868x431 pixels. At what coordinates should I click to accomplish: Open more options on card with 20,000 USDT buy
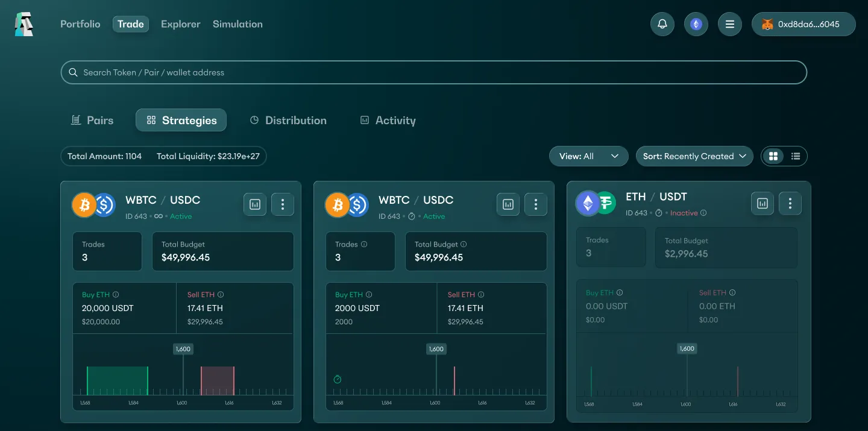[283, 204]
